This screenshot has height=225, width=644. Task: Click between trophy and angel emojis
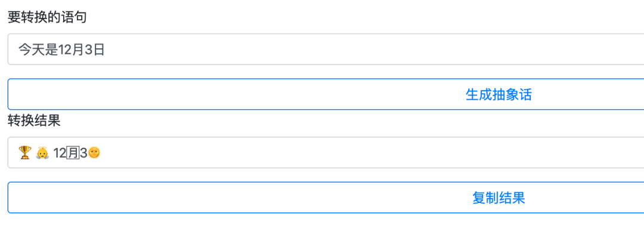coord(33,153)
